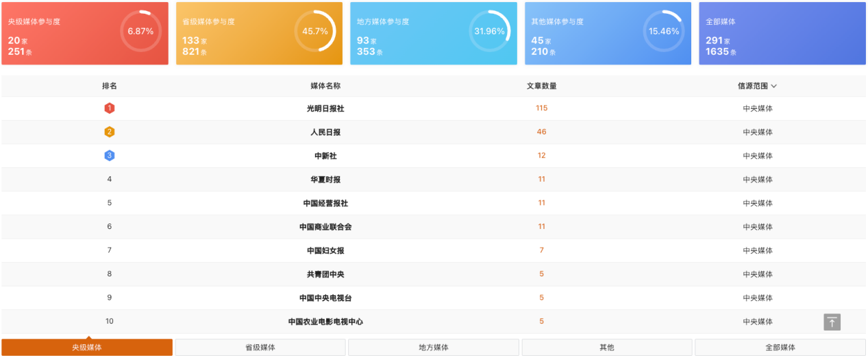Select media name 中国中央电视台
The width and height of the screenshot is (868, 360).
[x=325, y=298]
